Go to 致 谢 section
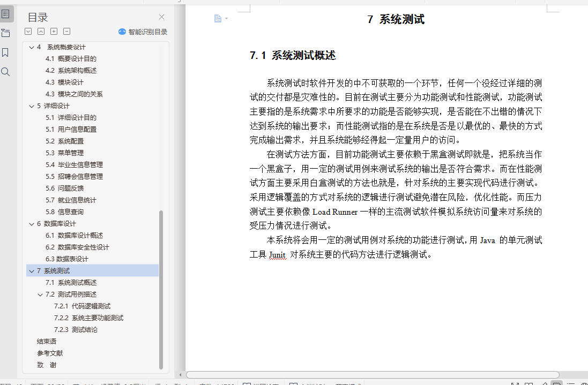 pyautogui.click(x=47, y=365)
